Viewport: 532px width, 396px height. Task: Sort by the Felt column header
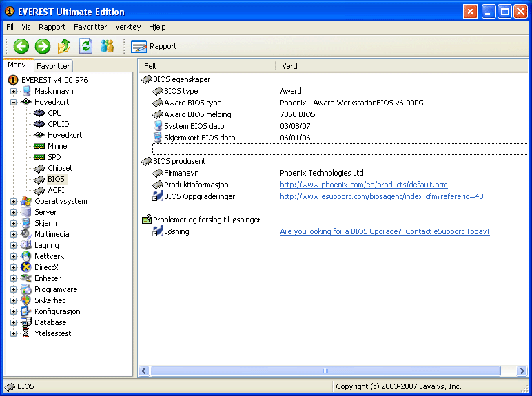207,66
